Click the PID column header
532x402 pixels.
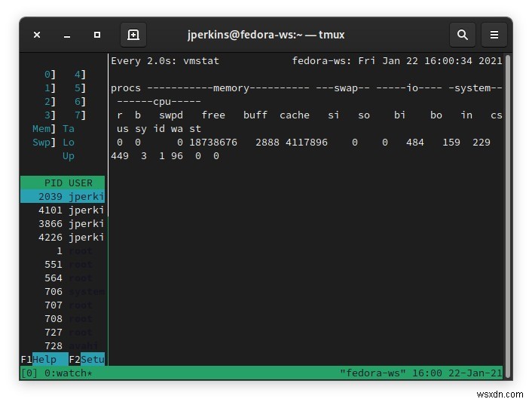pyautogui.click(x=54, y=183)
